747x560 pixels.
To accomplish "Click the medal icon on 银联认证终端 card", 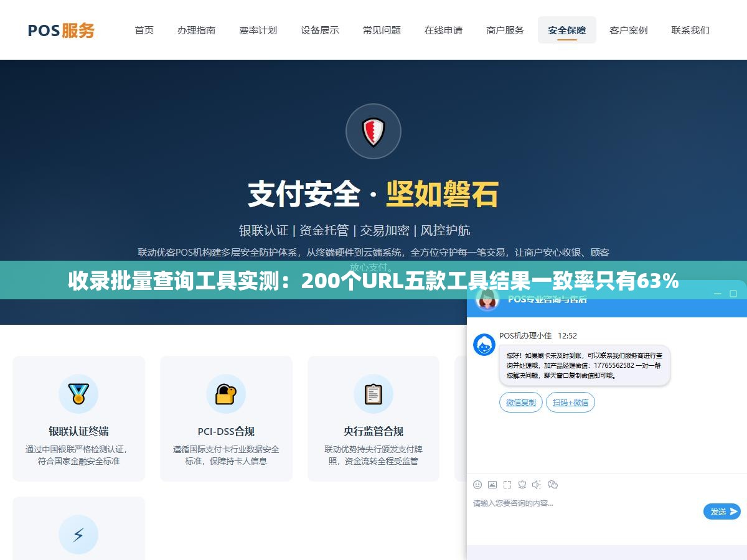I will 78,394.
